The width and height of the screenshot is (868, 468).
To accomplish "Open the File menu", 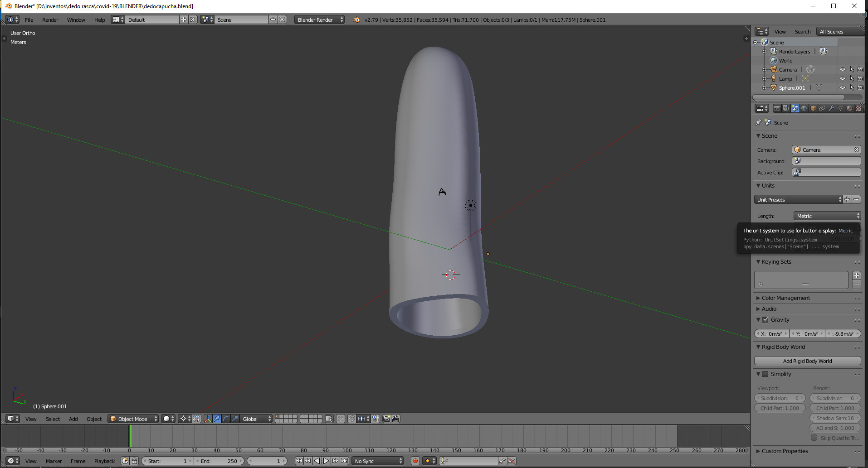I will [29, 19].
